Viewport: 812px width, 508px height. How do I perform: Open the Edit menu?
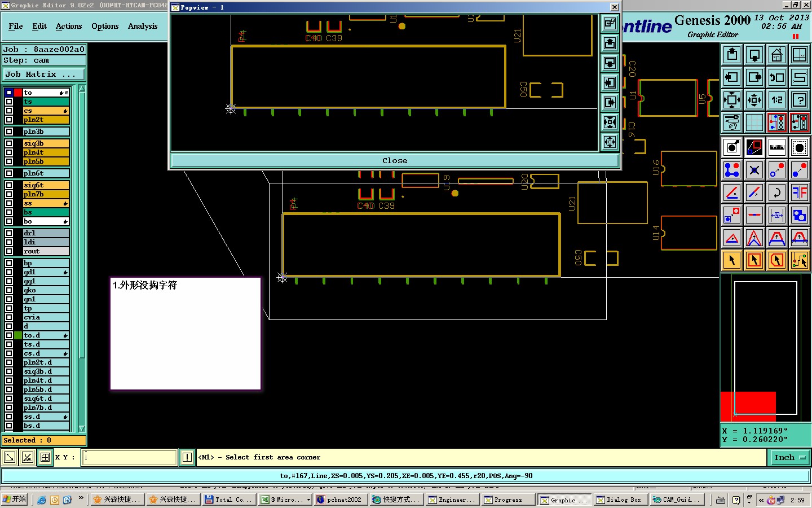39,26
